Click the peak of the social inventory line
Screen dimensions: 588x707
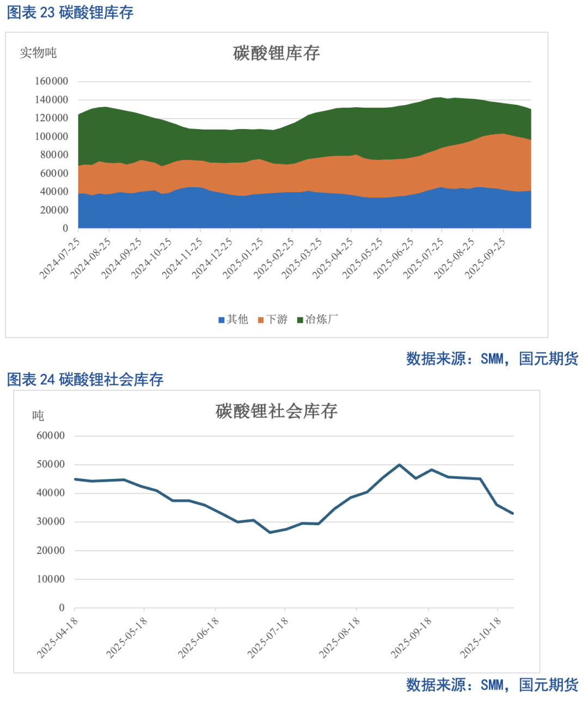[x=398, y=464]
